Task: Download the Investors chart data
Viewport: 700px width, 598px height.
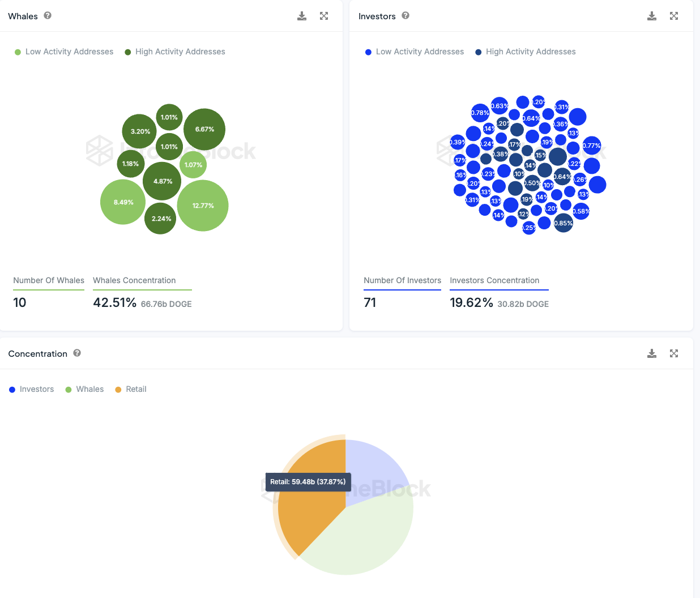Action: (652, 16)
